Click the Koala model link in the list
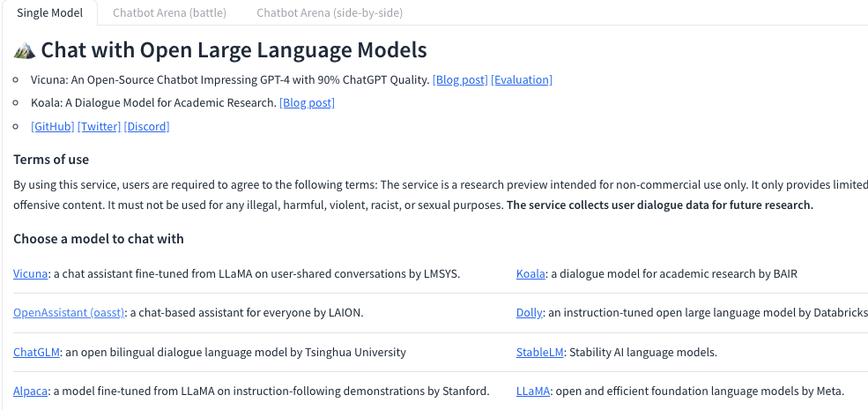The height and width of the screenshot is (410, 868). 530,274
